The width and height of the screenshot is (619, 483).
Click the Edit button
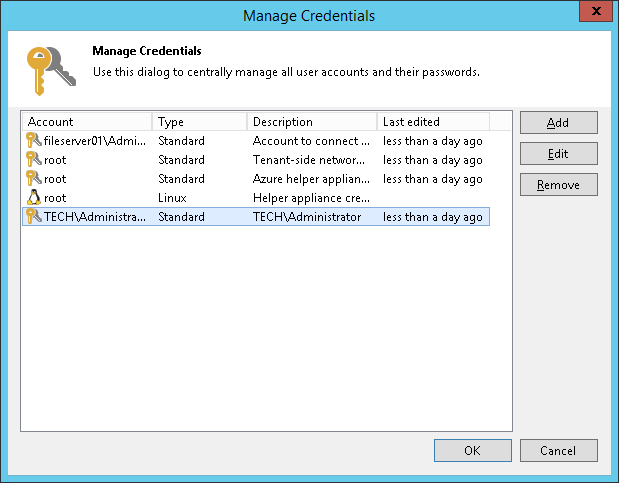[x=558, y=154]
